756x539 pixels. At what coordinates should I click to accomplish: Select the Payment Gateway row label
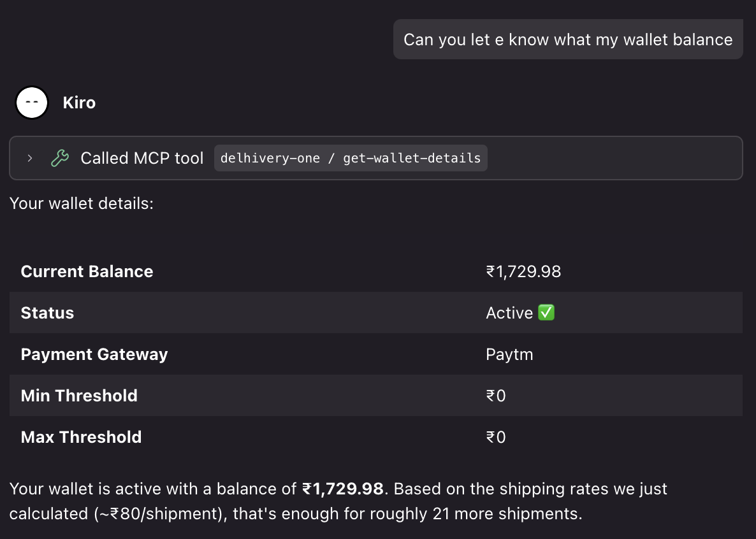pos(94,354)
